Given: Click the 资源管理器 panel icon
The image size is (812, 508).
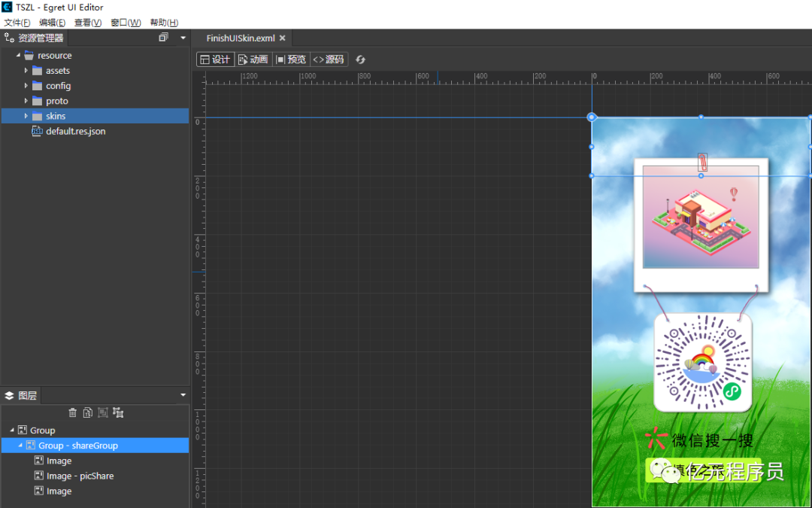Looking at the screenshot, I should coord(9,38).
